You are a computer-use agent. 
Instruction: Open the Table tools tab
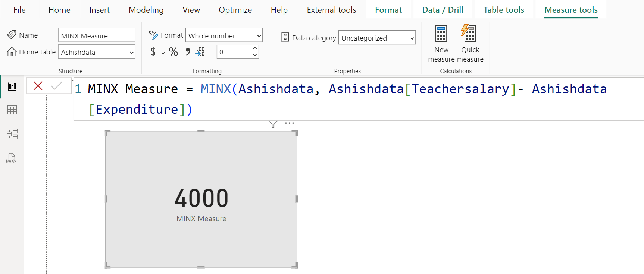pyautogui.click(x=503, y=10)
